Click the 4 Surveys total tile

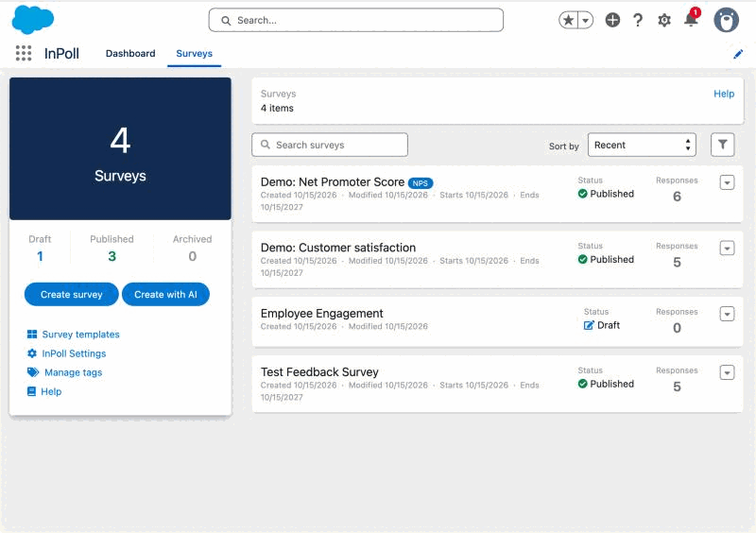[x=120, y=149]
